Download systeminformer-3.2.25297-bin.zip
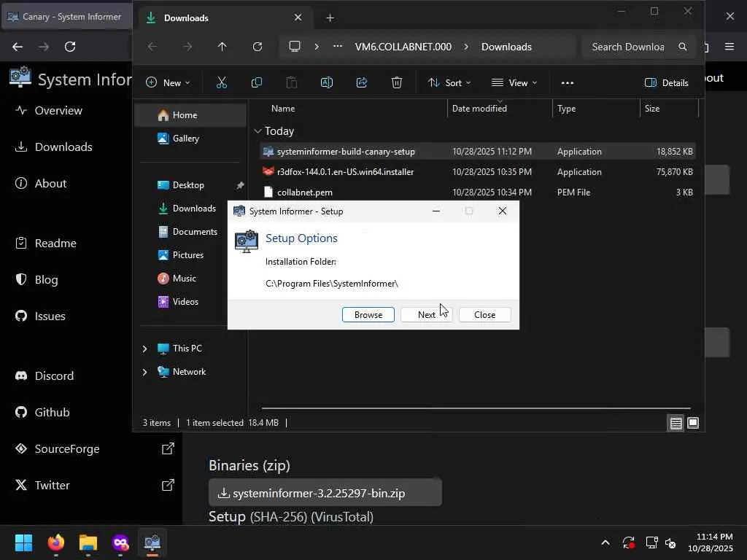This screenshot has width=747, height=560. tap(325, 493)
